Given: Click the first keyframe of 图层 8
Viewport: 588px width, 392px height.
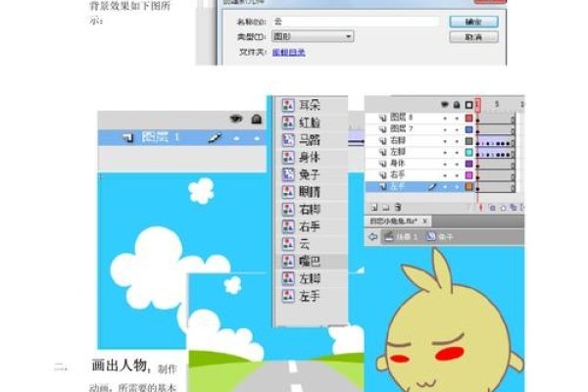Looking at the screenshot, I should click(478, 119).
